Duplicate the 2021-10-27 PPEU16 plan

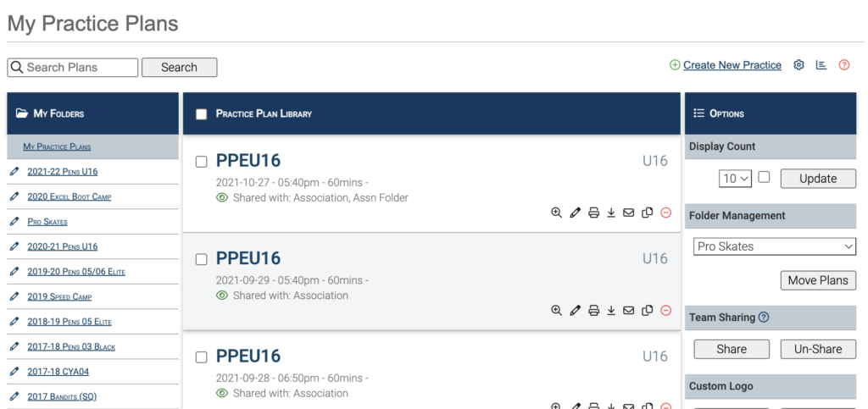tap(647, 213)
